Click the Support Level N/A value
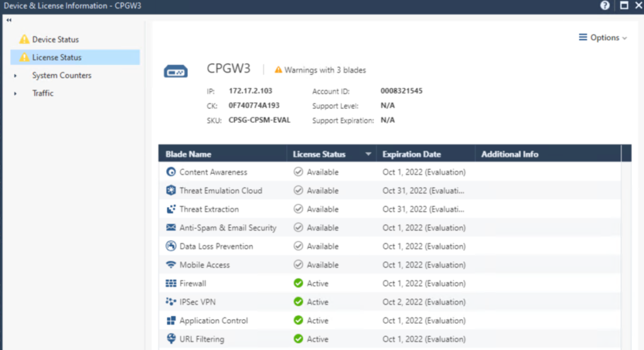Screen dimensions: 644x350 coord(387,106)
